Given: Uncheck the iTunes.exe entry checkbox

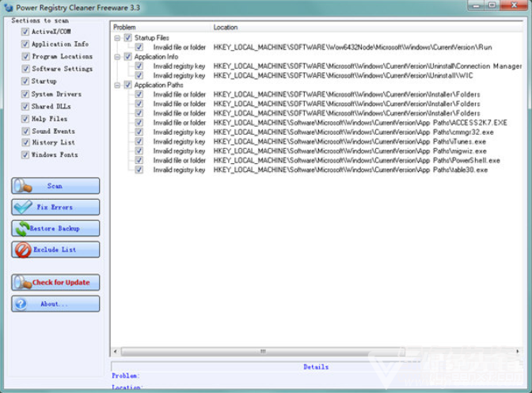Looking at the screenshot, I should pos(139,141).
